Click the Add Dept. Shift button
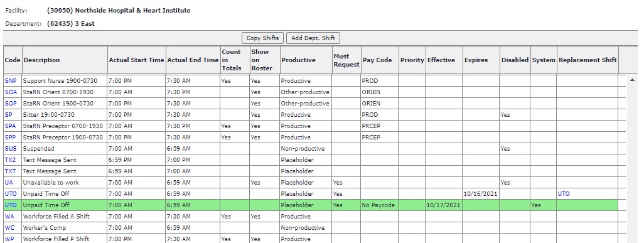The height and width of the screenshot is (243, 644). [313, 38]
